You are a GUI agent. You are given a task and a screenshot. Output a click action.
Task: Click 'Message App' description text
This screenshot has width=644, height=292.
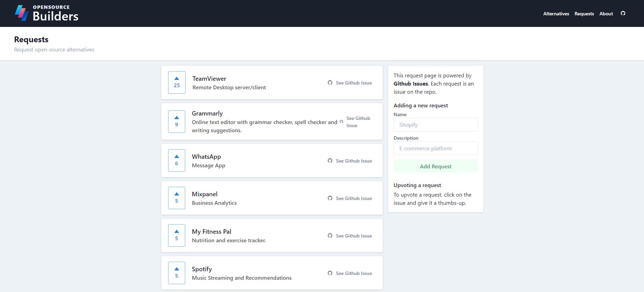[x=208, y=166]
